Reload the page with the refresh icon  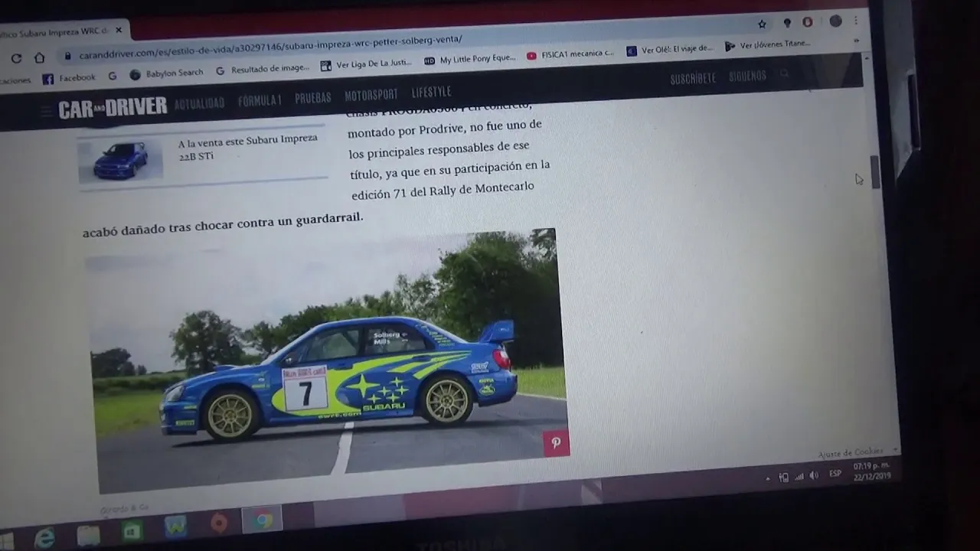16,58
